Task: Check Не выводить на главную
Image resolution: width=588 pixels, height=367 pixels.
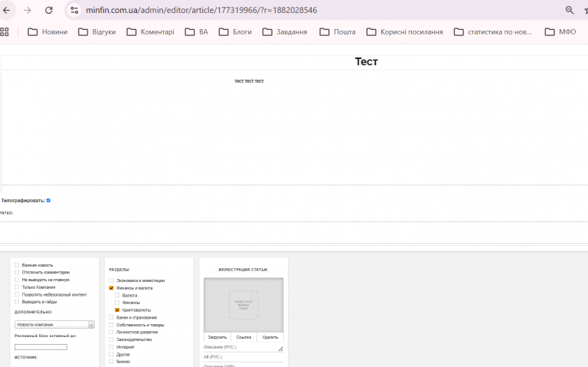Action: click(x=17, y=280)
